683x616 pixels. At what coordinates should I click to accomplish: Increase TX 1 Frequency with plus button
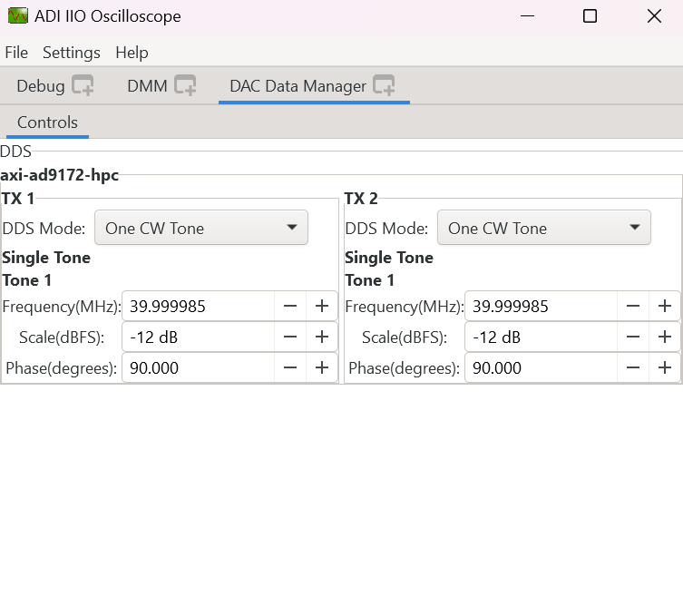pos(321,307)
